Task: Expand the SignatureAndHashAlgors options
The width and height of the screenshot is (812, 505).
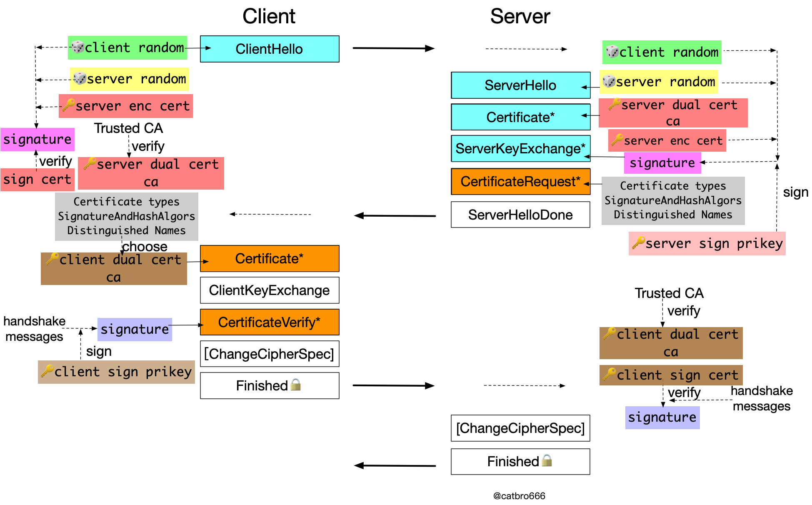Action: 122,215
